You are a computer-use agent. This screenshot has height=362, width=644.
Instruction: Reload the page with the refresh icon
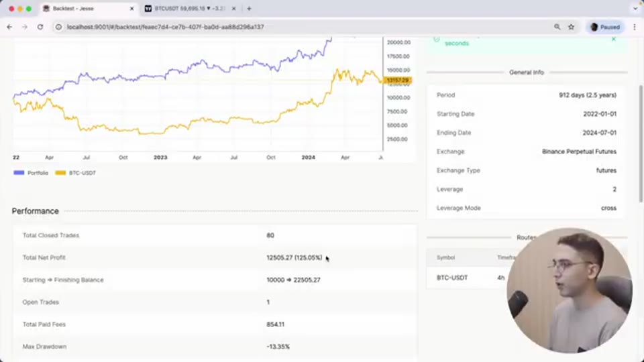40,27
